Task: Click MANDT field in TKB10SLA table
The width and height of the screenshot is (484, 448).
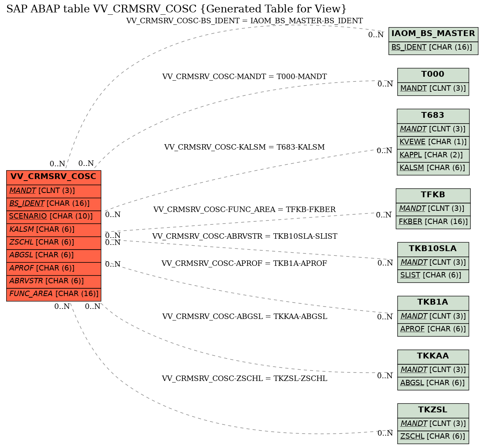Action: point(433,263)
